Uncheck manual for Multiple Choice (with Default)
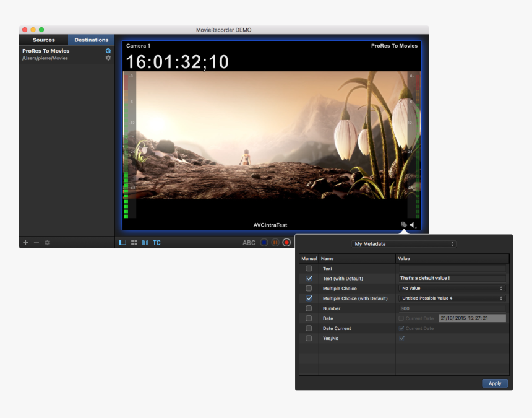This screenshot has width=532, height=418. point(308,298)
